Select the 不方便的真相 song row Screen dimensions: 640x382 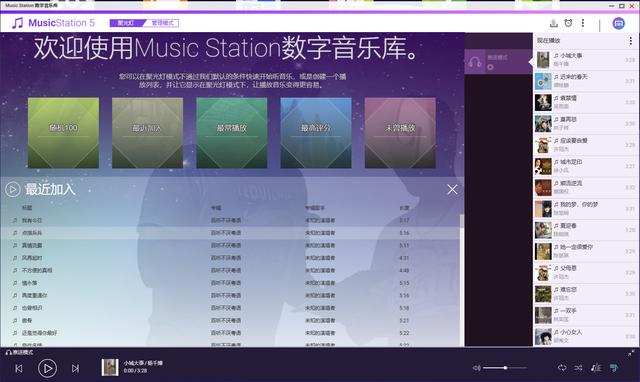(230, 270)
